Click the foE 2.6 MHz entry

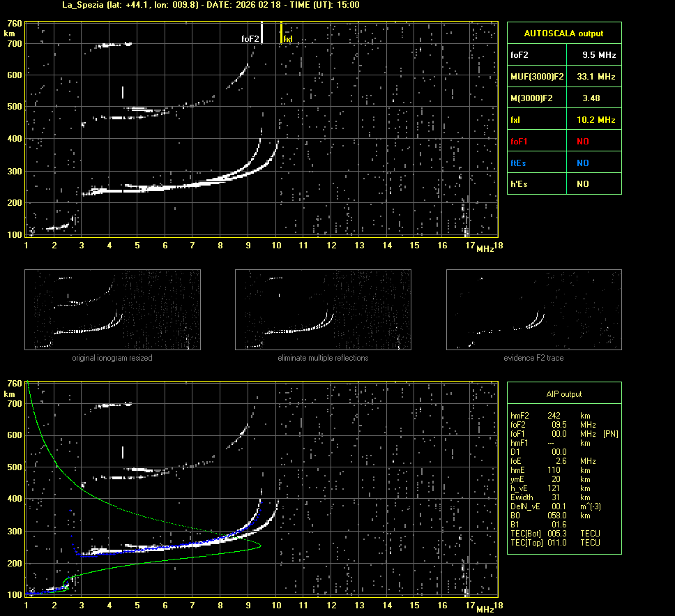tap(551, 461)
